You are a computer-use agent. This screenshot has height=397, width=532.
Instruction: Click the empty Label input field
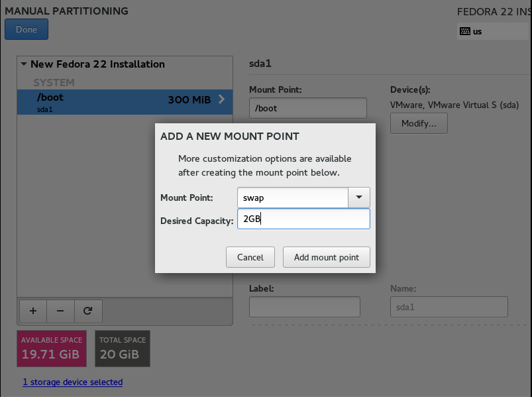(305, 307)
